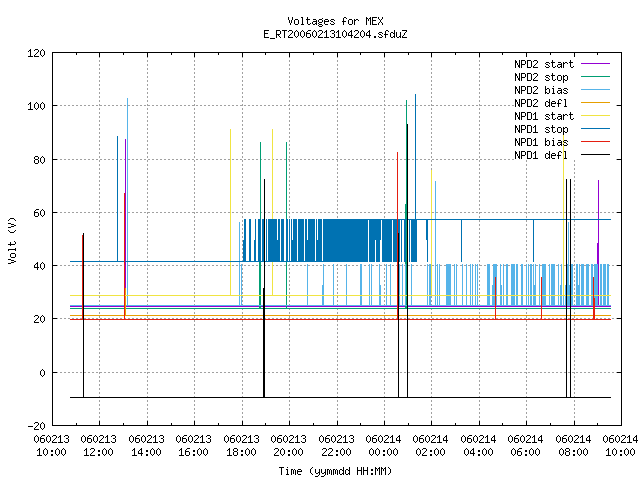The width and height of the screenshot is (640, 480).
Task: Click the light blue NPD2 bias legend line
Action: 596,90
